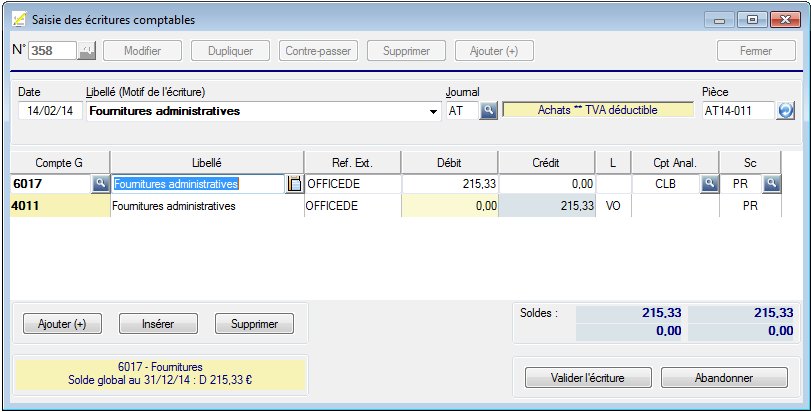Viewport: 811px width, 412px height.
Task: Click the search icon next to the Sc PR field
Action: (771, 184)
